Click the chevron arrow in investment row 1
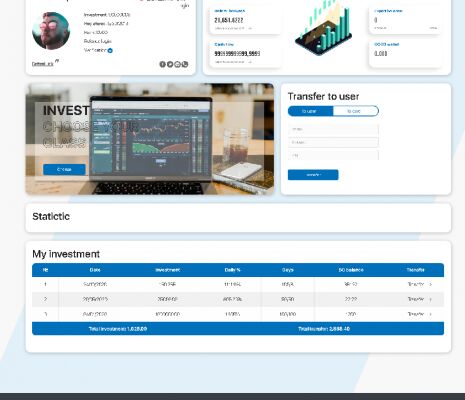The width and height of the screenshot is (465, 400). click(431, 284)
